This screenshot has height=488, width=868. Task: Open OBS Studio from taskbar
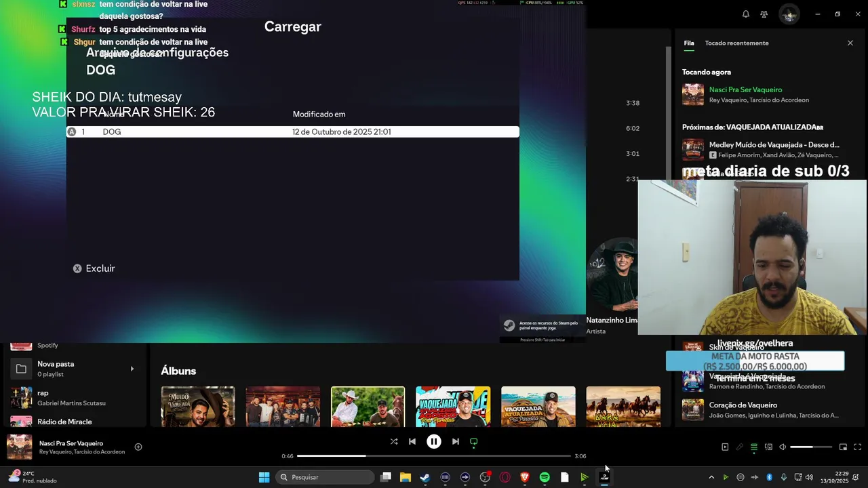[485, 477]
